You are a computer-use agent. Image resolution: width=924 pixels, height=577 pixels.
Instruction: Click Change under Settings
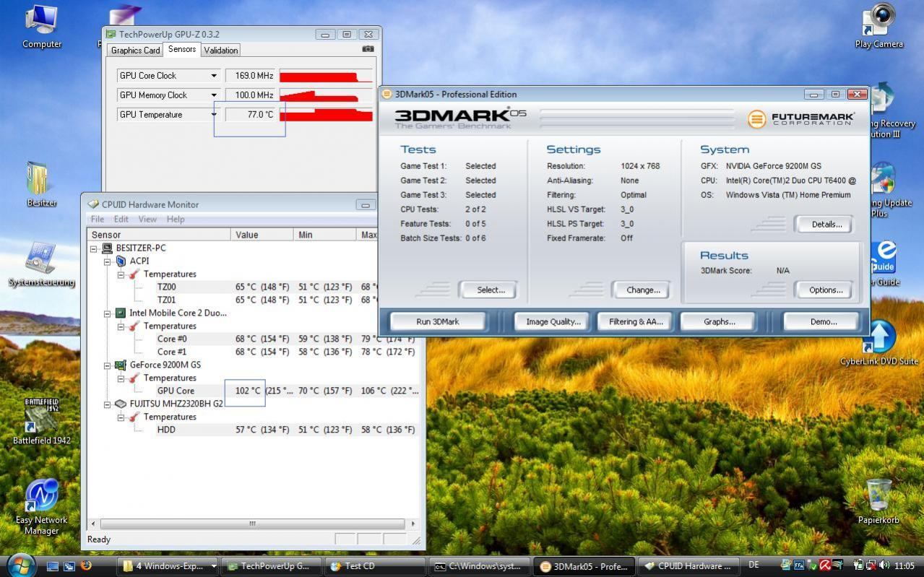(x=643, y=290)
